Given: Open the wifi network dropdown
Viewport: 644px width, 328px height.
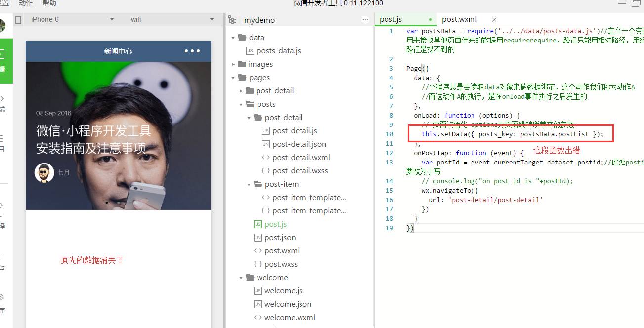Looking at the screenshot, I should (x=172, y=19).
